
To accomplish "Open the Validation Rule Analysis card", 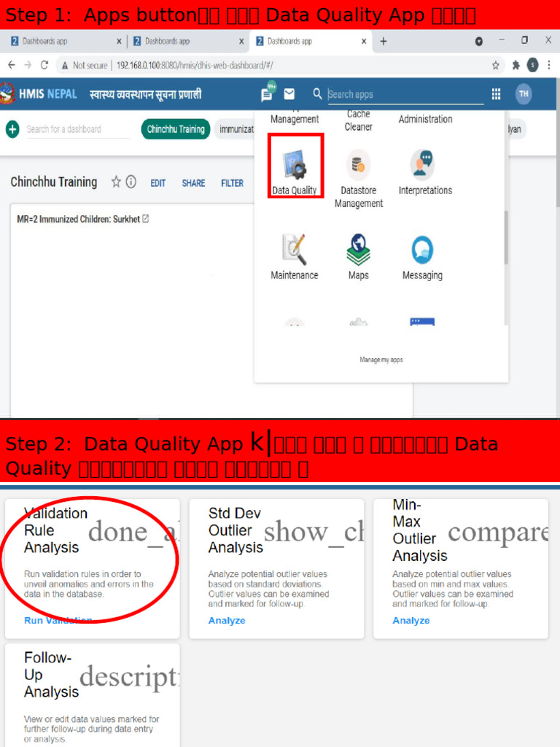I will click(93, 569).
